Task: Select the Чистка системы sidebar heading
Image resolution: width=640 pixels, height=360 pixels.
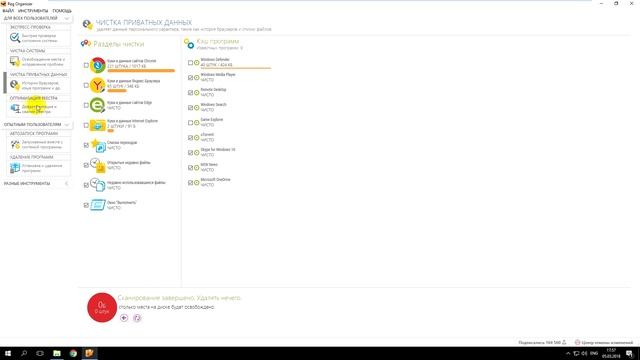Action: pos(27,51)
